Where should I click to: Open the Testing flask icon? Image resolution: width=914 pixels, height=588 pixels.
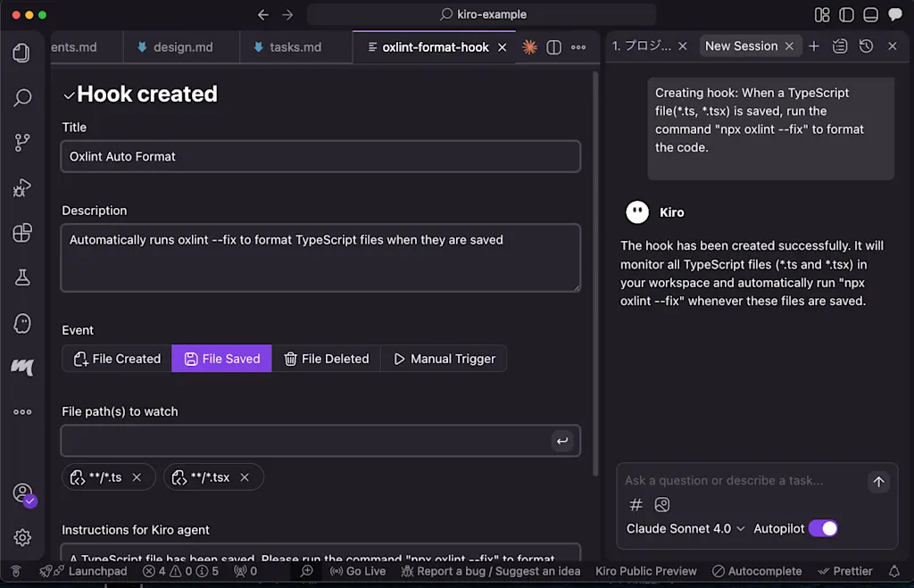point(22,277)
